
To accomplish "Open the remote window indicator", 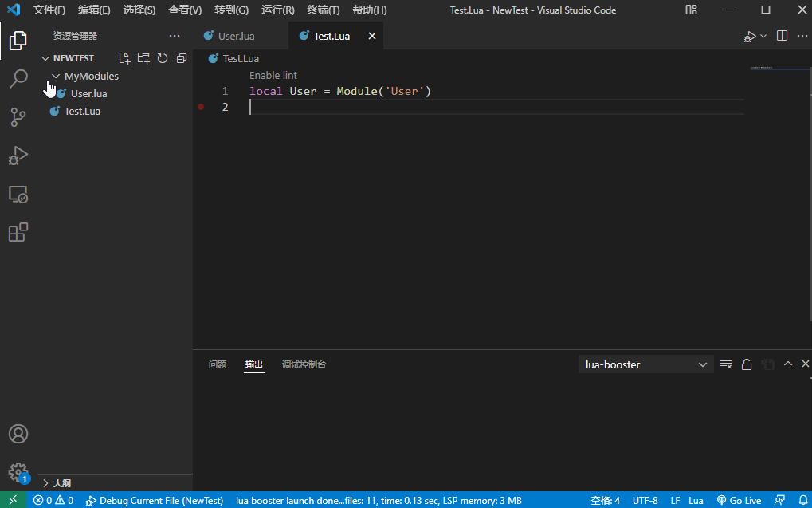I will tap(13, 500).
